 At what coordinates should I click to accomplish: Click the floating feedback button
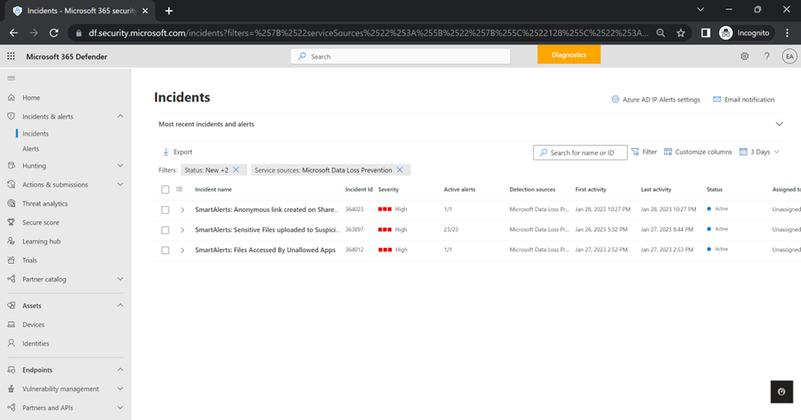(x=782, y=392)
